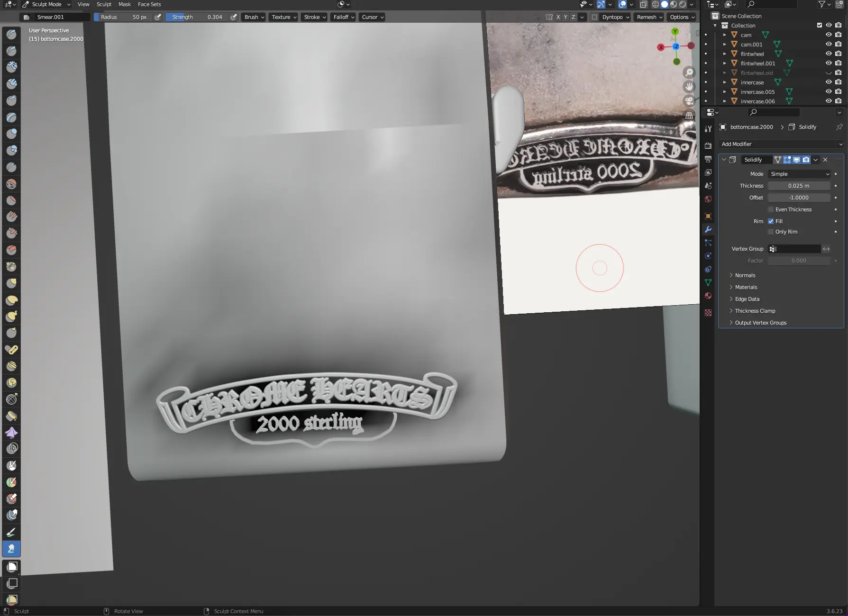The width and height of the screenshot is (848, 616).
Task: Click the Vertex Group field
Action: click(x=794, y=249)
